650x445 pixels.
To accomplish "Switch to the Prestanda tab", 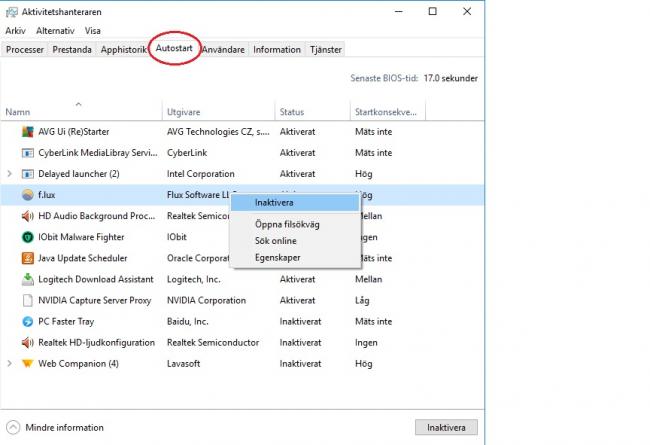I will tap(72, 50).
